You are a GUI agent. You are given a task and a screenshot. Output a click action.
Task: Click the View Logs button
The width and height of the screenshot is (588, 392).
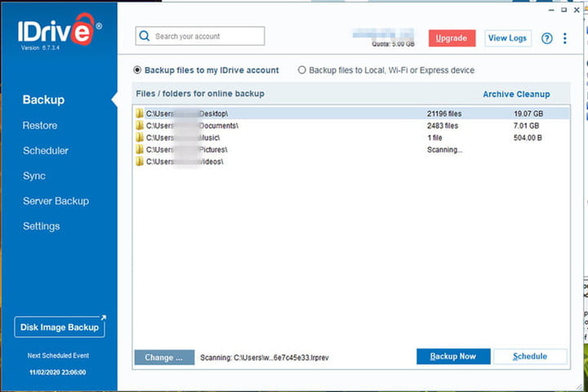(x=507, y=38)
